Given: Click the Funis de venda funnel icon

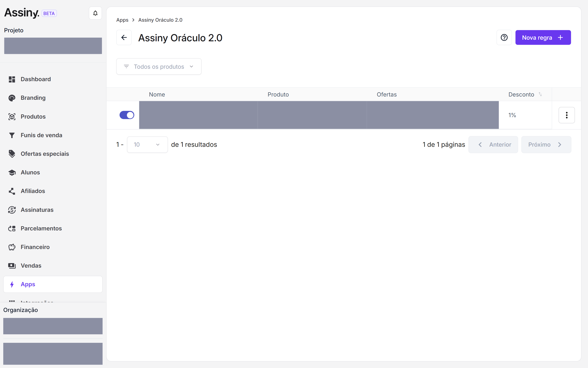Looking at the screenshot, I should 12,135.
